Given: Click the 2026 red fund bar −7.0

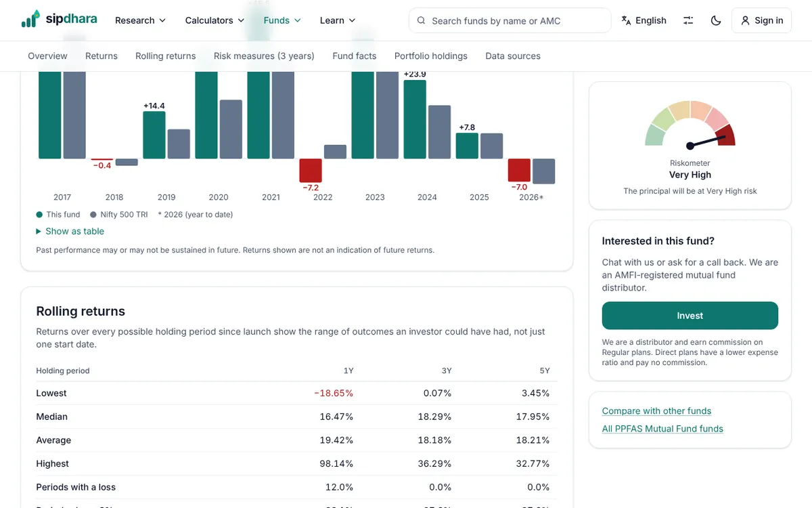Looking at the screenshot, I should (x=519, y=170).
